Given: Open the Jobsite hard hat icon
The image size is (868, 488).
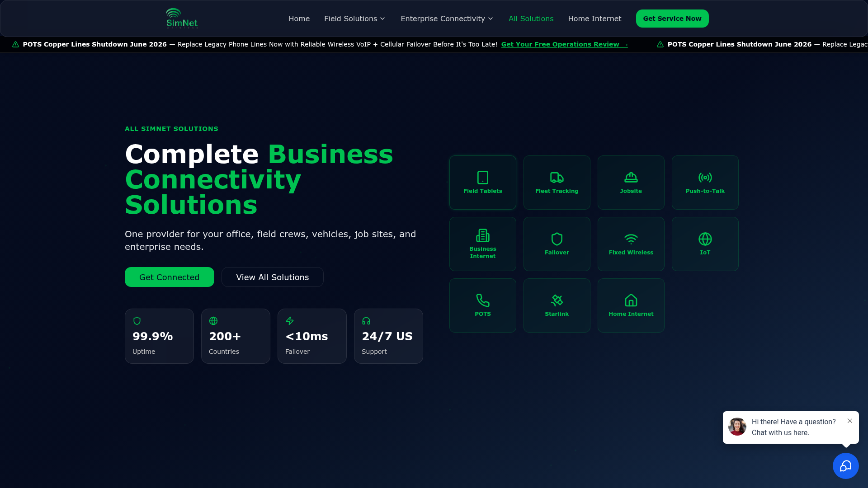Looking at the screenshot, I should 631,178.
